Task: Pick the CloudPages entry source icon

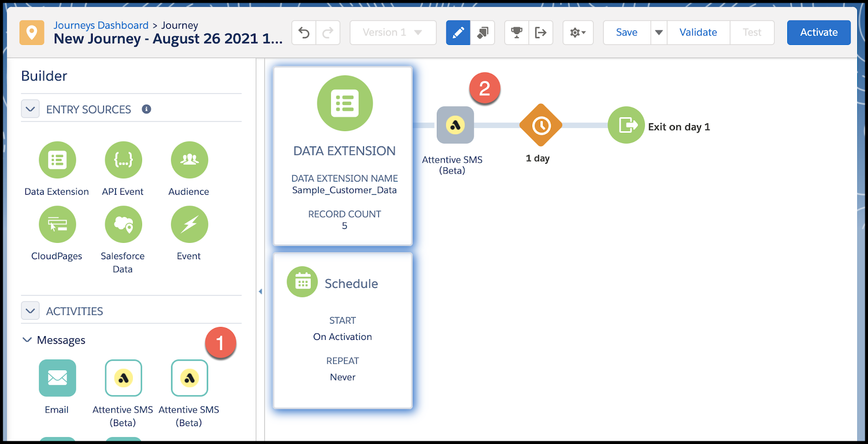Action: [57, 224]
